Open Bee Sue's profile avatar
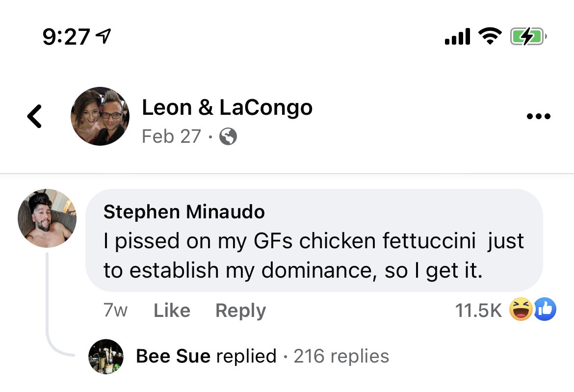 (x=106, y=357)
